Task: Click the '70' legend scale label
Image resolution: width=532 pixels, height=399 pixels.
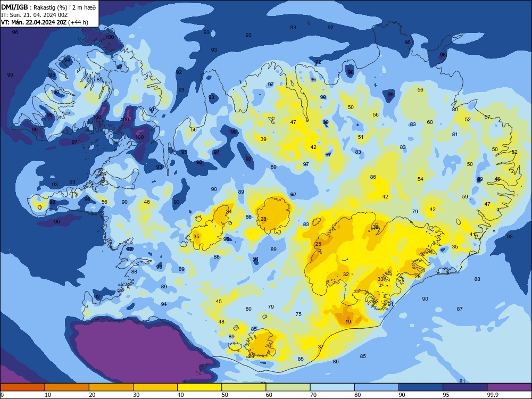Action: click(x=313, y=395)
